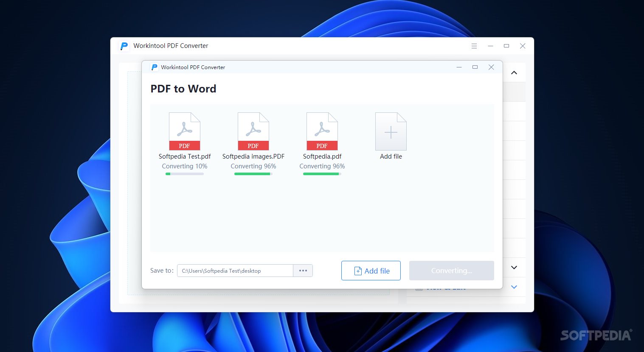Click the Workintool logo in the dialog title bar
This screenshot has height=352, width=644.
coord(155,67)
